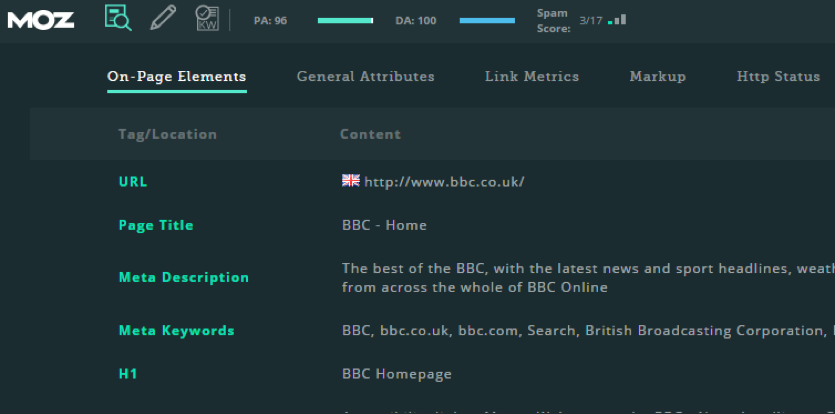Go to the Link Metrics tab
The width and height of the screenshot is (835, 414).
coord(531,77)
